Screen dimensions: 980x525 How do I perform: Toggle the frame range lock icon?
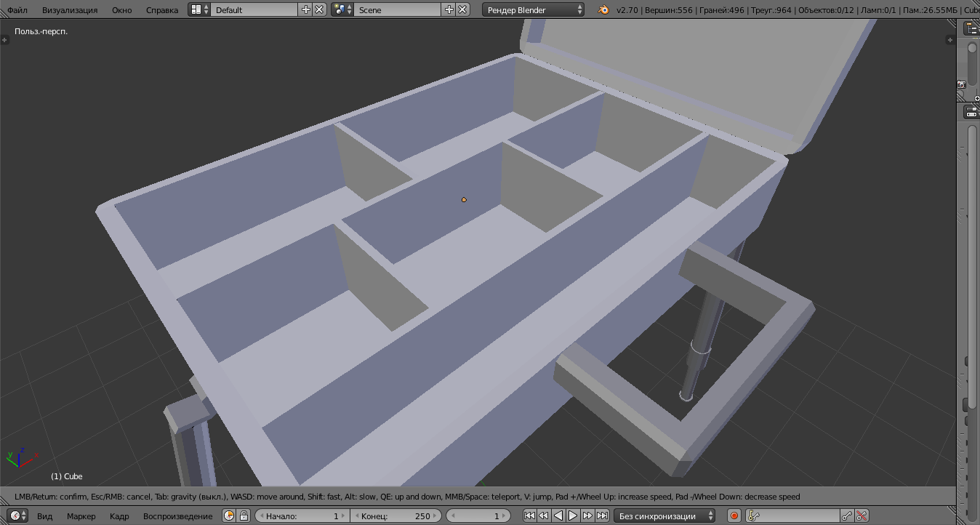tap(244, 516)
